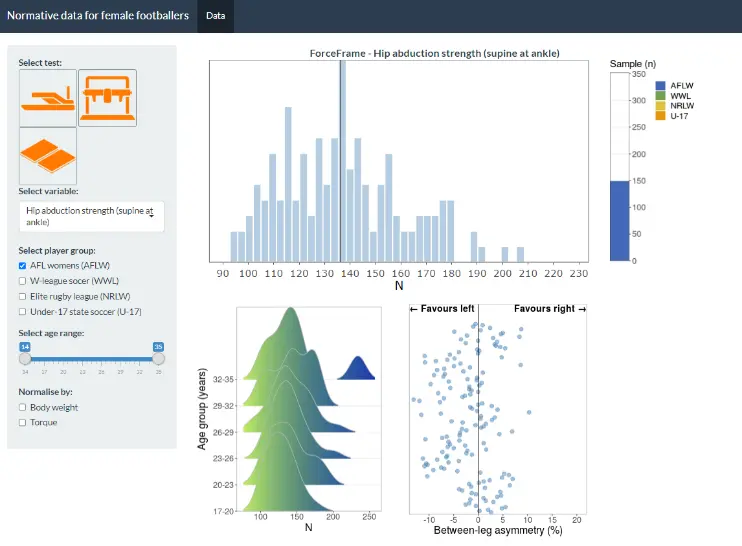
Task: Normalise by Body weight checkbox
Action: [x=23, y=408]
